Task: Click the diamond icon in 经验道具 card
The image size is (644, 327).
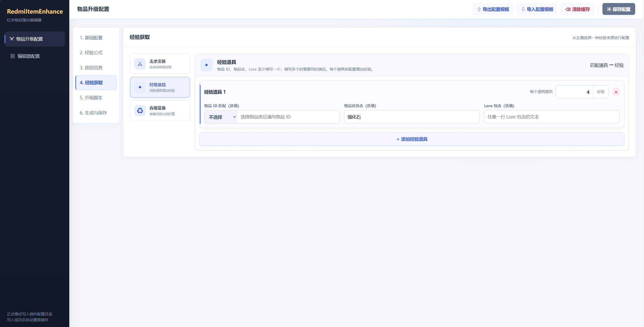Action: coord(140,87)
